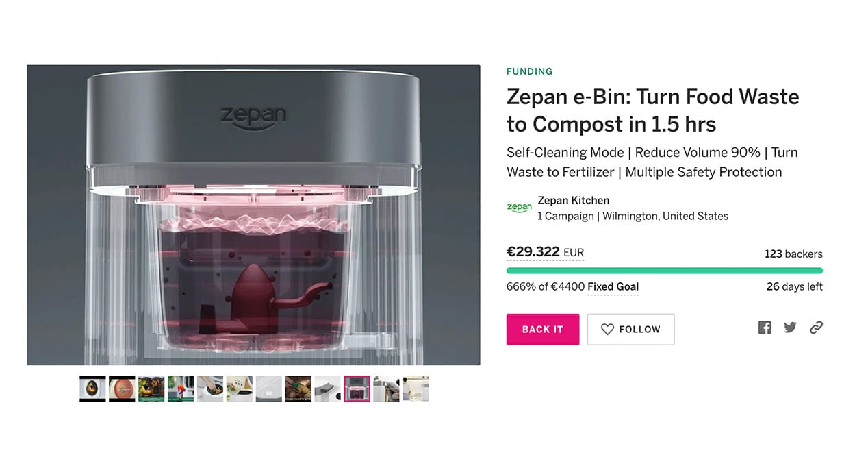Click the Zepan Kitchen logo
The image size is (868, 455).
click(519, 208)
